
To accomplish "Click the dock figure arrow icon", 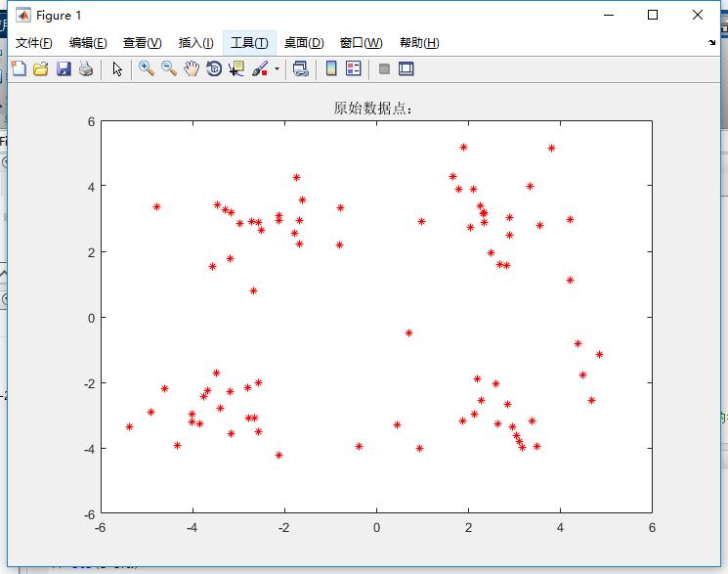I will click(x=711, y=42).
